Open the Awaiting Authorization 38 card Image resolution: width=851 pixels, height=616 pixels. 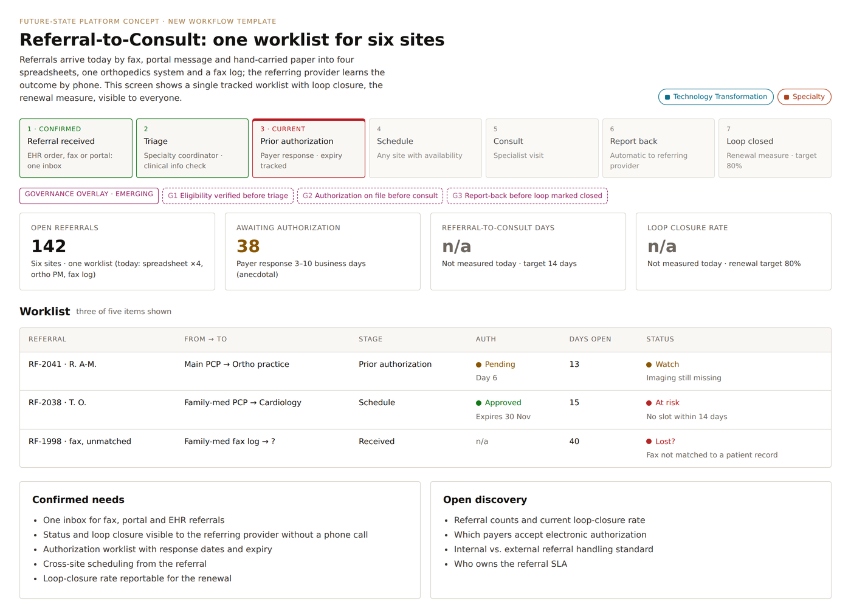323,252
